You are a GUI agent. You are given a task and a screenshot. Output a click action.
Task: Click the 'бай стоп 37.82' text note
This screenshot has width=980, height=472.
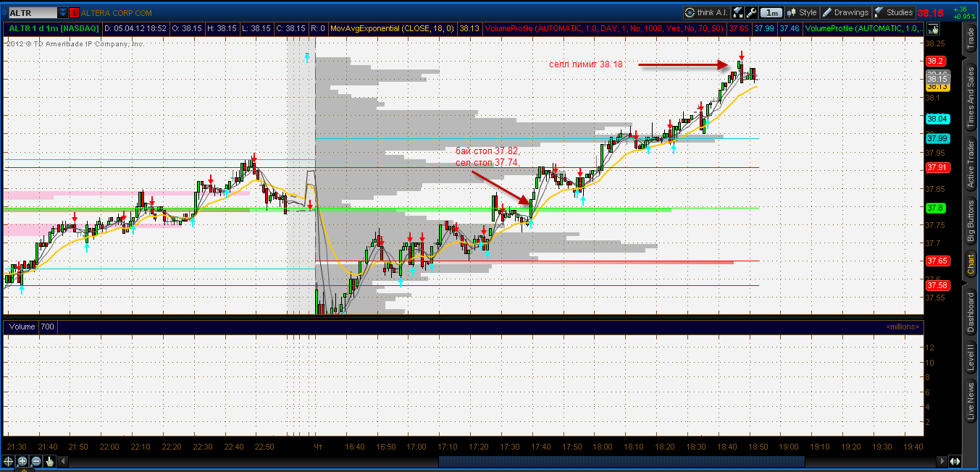point(487,151)
